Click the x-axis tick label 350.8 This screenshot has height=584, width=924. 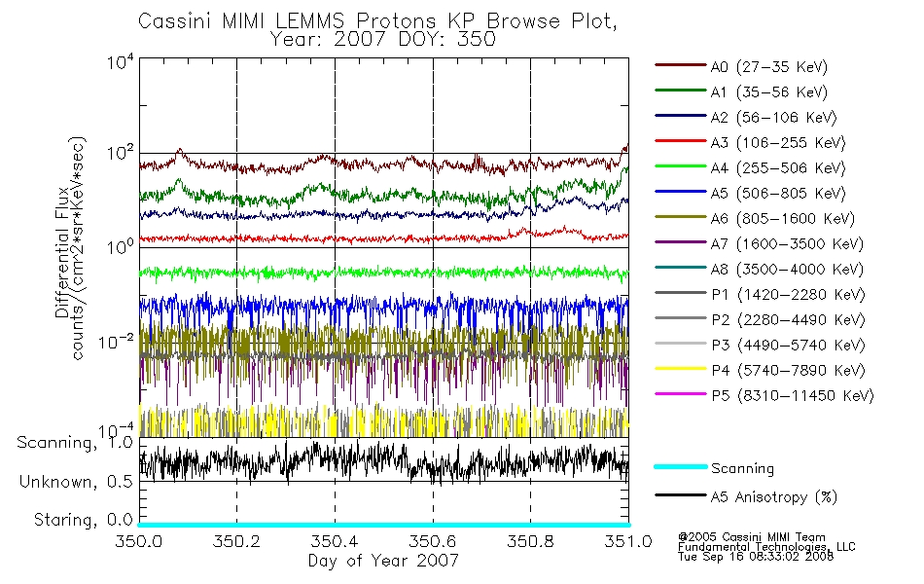click(x=530, y=541)
